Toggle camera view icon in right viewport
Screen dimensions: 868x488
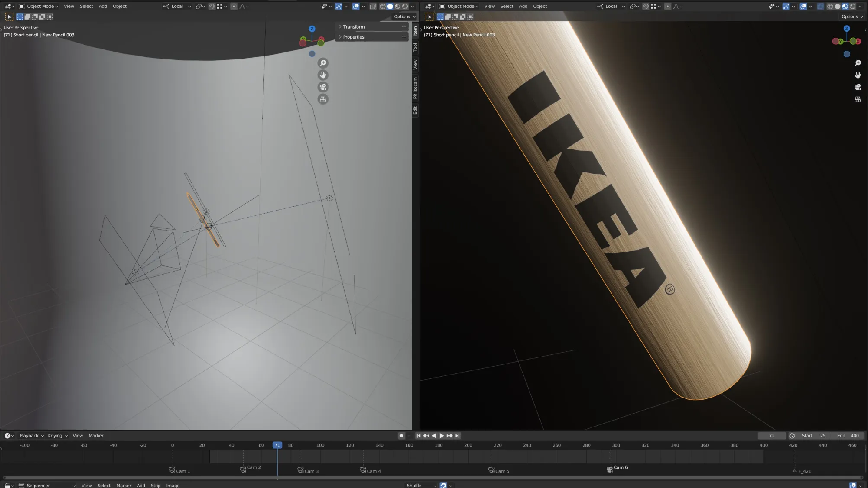pyautogui.click(x=858, y=87)
